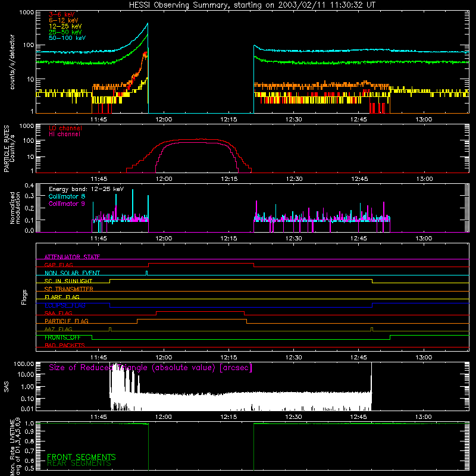Click the ECLIPSE_FLAG label
Screen dimensions: 476x476
(x=65, y=305)
